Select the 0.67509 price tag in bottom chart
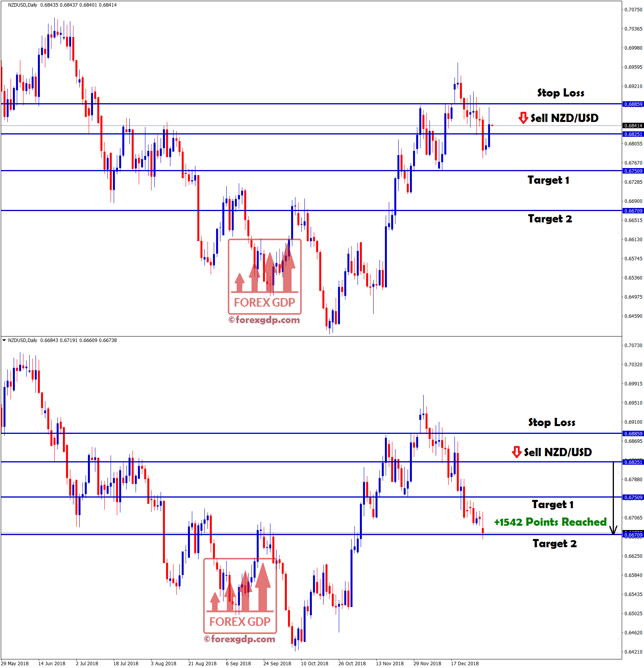This screenshot has height=668, width=644. [633, 497]
